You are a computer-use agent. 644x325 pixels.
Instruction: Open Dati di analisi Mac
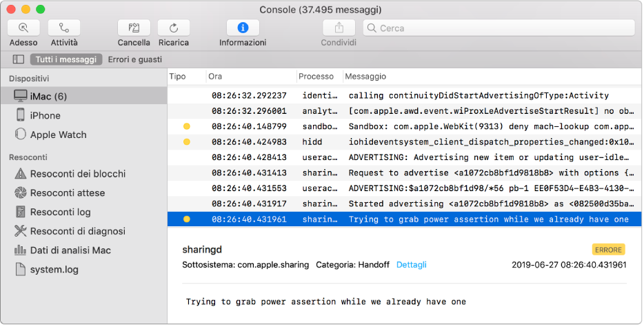(x=84, y=250)
